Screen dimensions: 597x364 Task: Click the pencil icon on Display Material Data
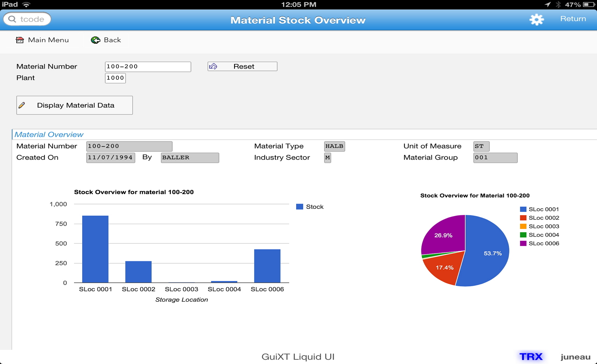click(x=22, y=105)
